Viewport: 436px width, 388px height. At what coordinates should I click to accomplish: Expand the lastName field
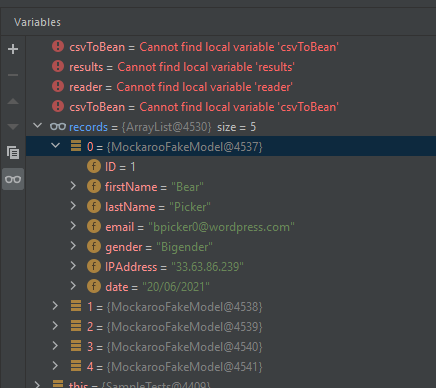click(x=73, y=206)
